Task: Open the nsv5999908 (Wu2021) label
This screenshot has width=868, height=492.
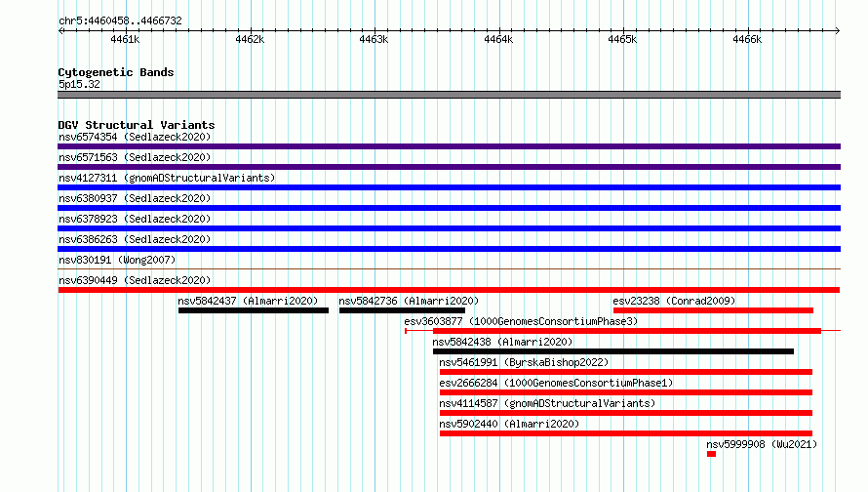Action: pos(762,444)
